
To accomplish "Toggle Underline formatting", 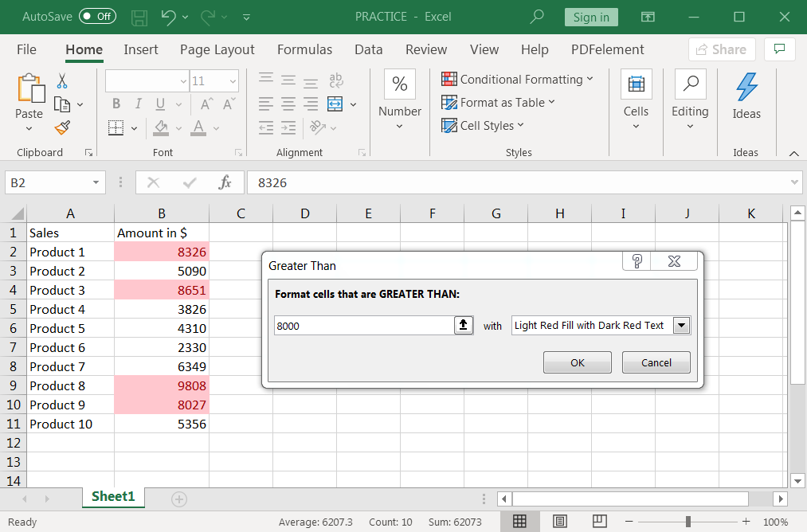I will tap(161, 104).
